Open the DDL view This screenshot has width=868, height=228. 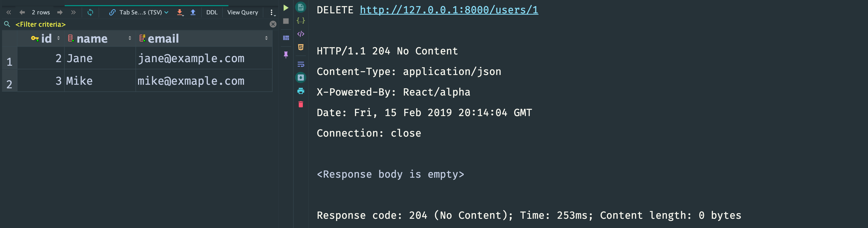click(211, 13)
